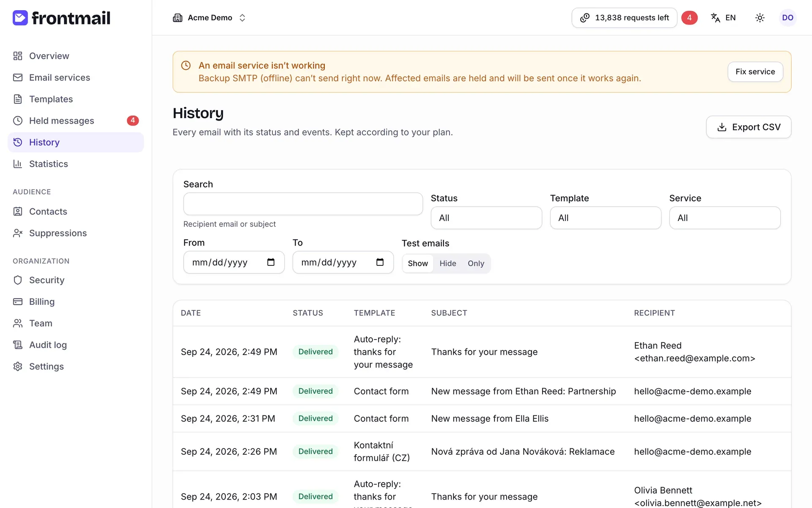Click the To date input field

coord(343,262)
